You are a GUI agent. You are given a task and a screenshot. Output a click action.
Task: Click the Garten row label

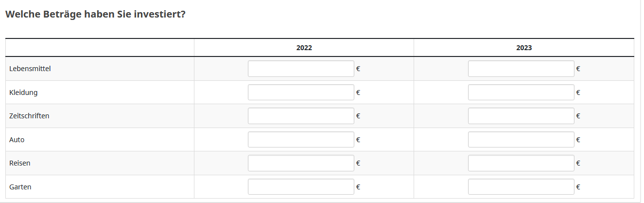click(20, 187)
